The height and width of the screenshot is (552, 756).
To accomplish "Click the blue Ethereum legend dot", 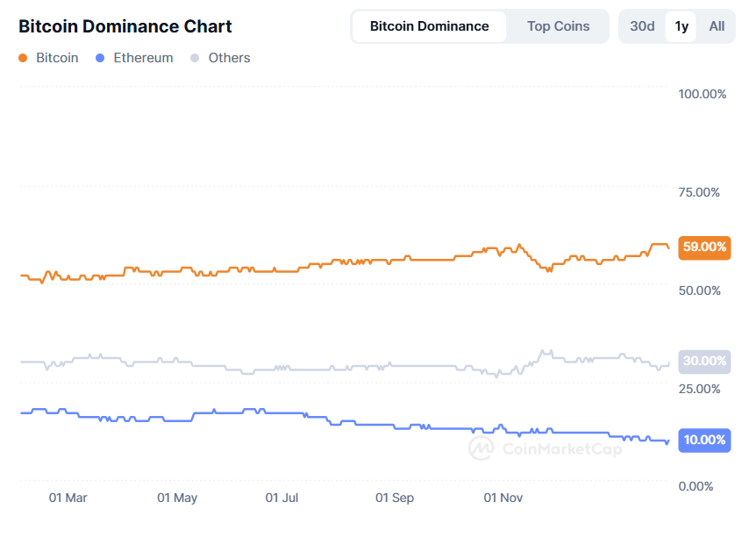I will 100,58.
